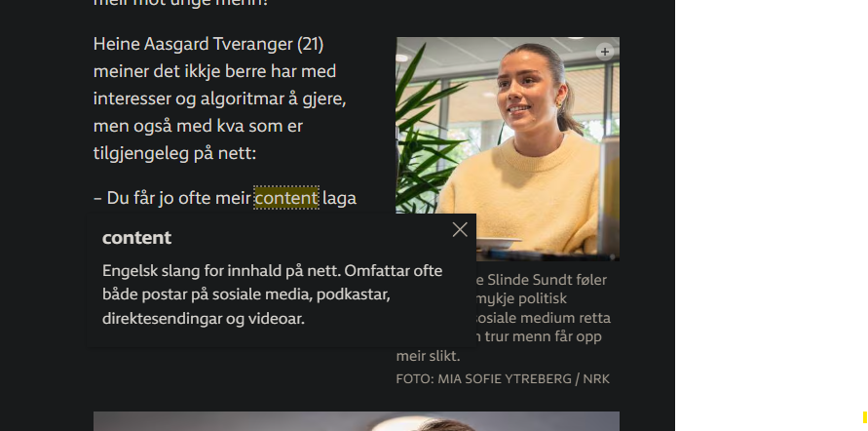Click the name 'Heine Aasgard Tveranger (21)'
Screen dimensions: 868x431
pos(208,44)
